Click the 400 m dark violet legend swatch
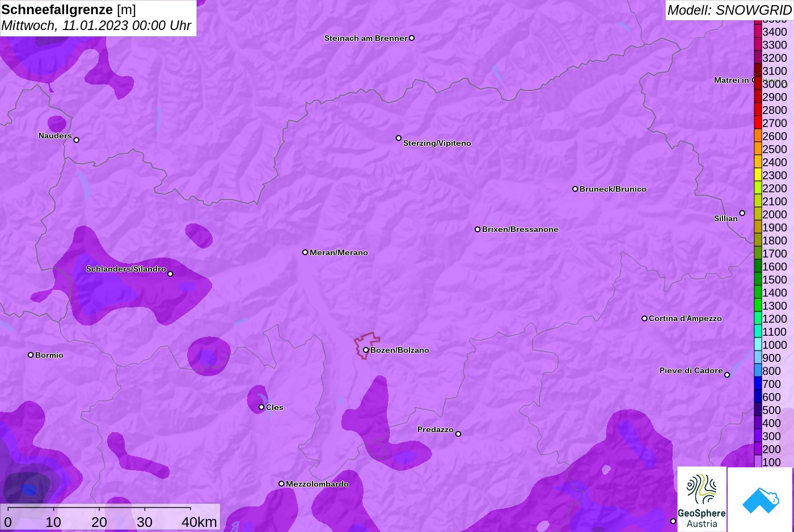The width and height of the screenshot is (794, 532). tap(758, 423)
